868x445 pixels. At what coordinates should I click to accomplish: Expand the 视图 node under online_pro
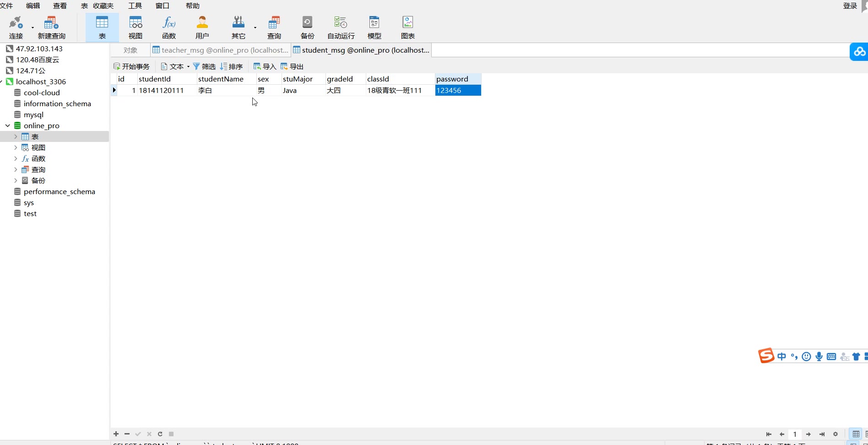pyautogui.click(x=16, y=147)
